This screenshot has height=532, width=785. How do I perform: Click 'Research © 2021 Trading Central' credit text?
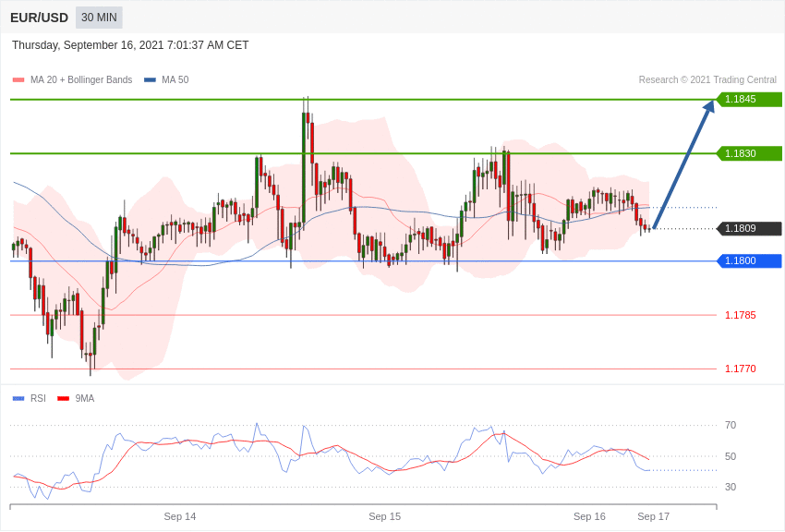point(707,79)
